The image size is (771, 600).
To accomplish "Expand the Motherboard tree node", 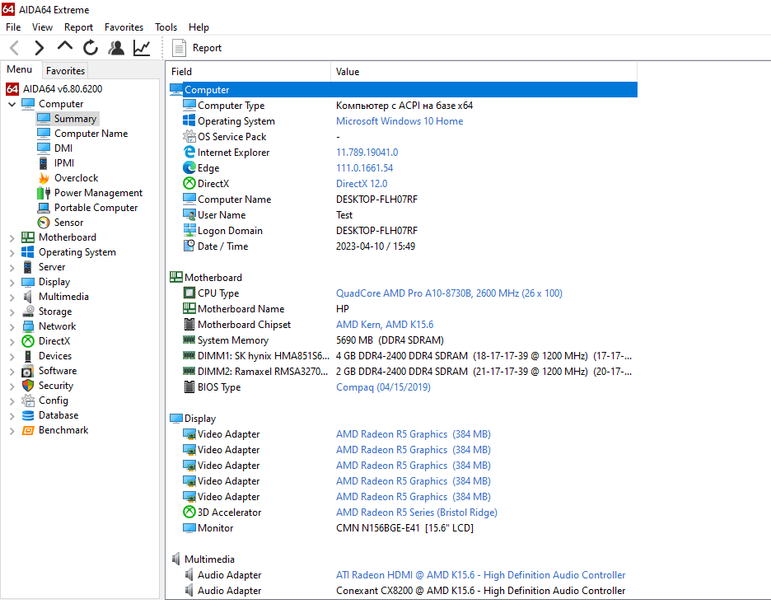I will 12,238.
